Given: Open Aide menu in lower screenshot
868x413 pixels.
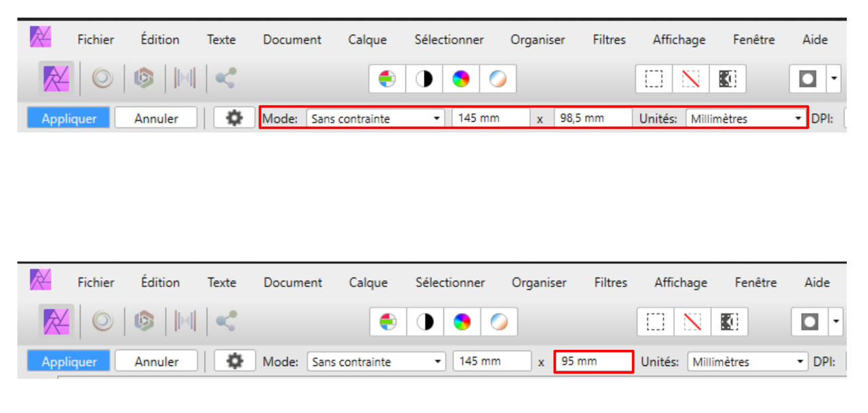Looking at the screenshot, I should coord(817,282).
